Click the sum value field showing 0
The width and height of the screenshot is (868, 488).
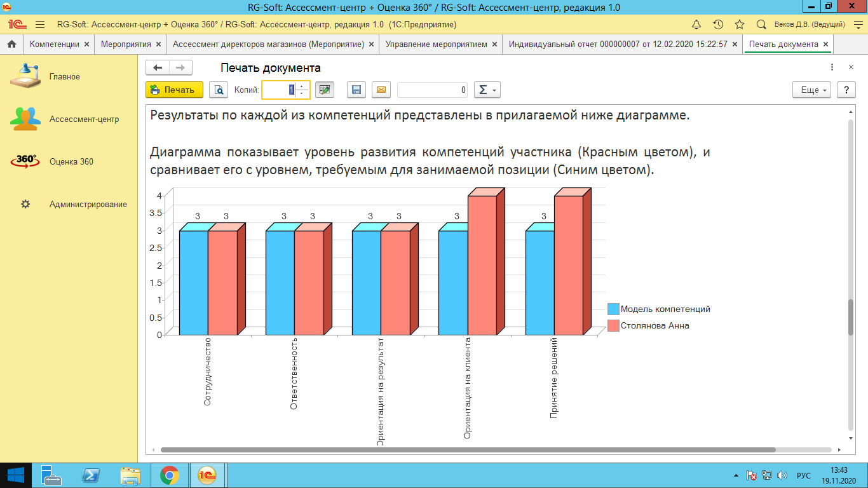433,90
